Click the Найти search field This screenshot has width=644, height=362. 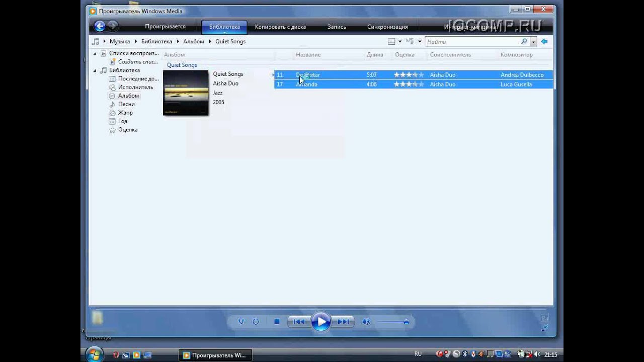472,42
